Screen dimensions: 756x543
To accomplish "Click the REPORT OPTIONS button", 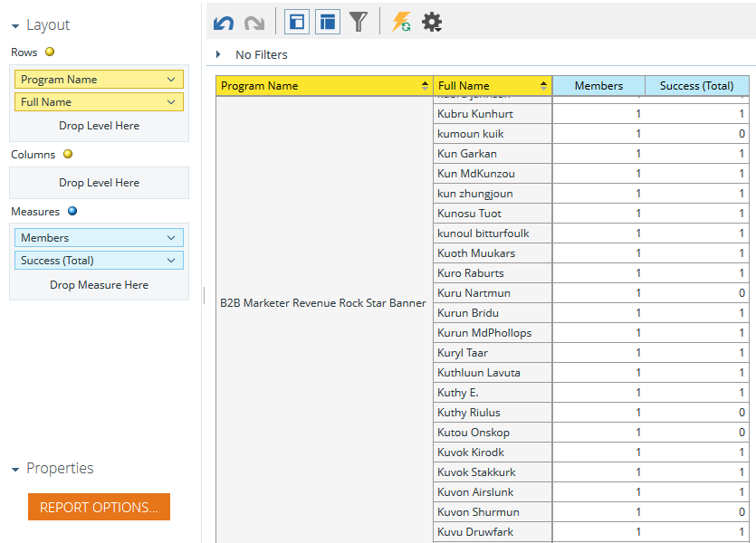I will 99,507.
